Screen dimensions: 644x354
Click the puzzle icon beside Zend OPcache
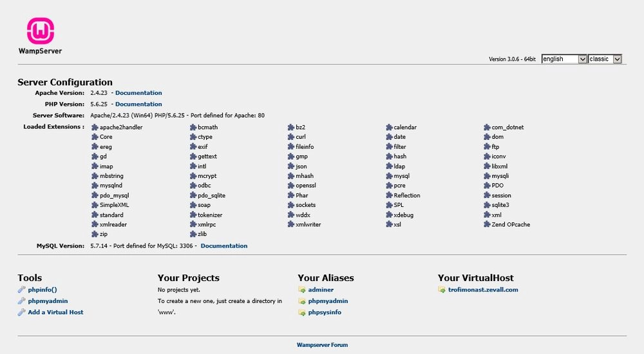487,224
